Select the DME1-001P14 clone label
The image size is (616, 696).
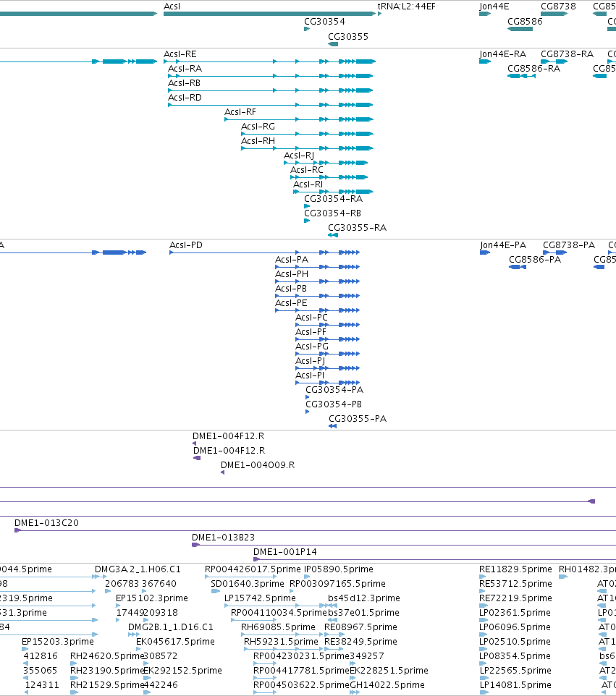point(285,552)
